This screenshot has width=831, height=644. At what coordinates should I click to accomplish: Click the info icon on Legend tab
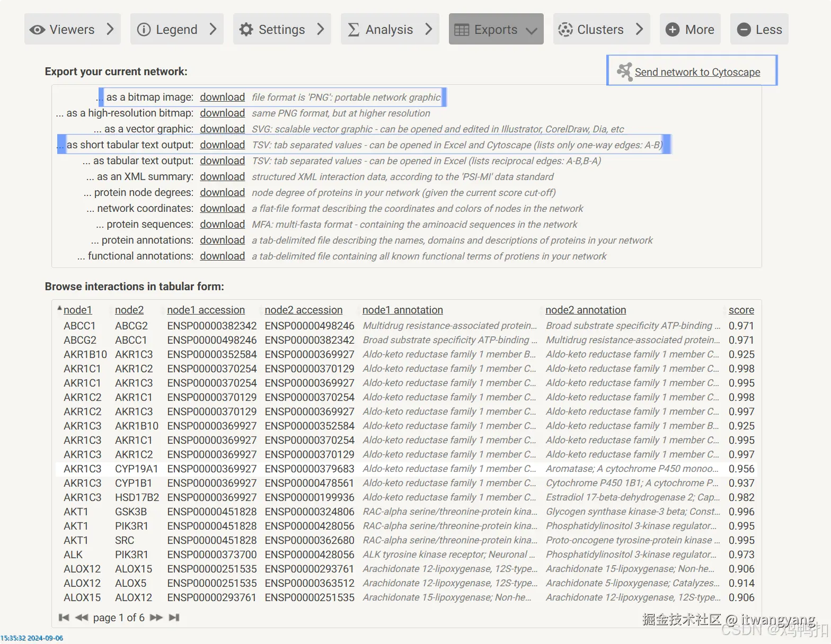pos(144,30)
